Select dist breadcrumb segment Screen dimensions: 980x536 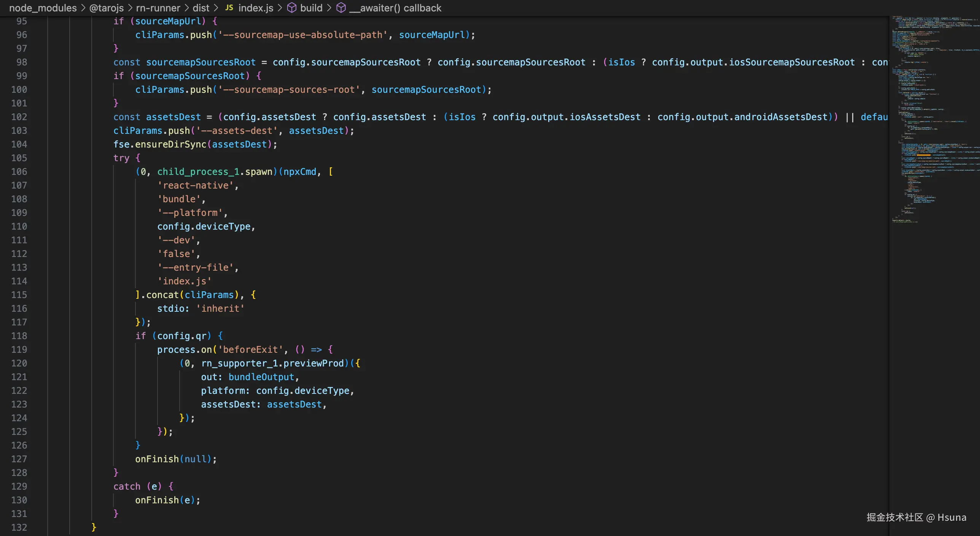(201, 8)
